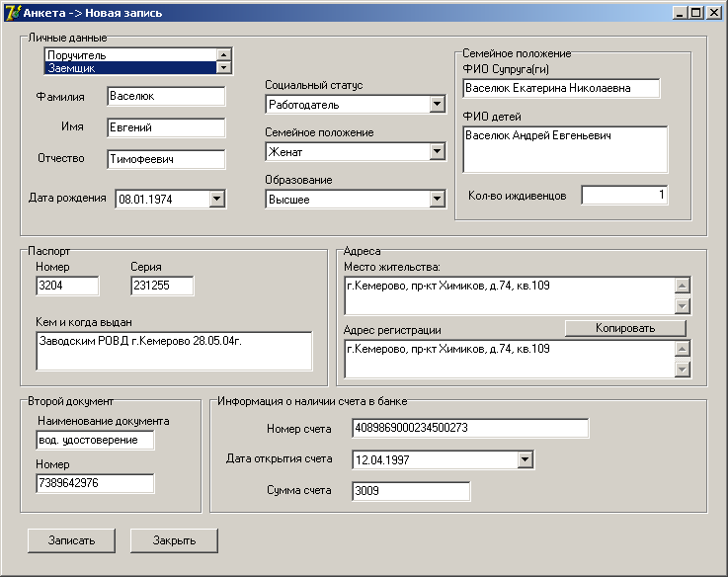Click the Копировать button
The height and width of the screenshot is (577, 728).
625,328
